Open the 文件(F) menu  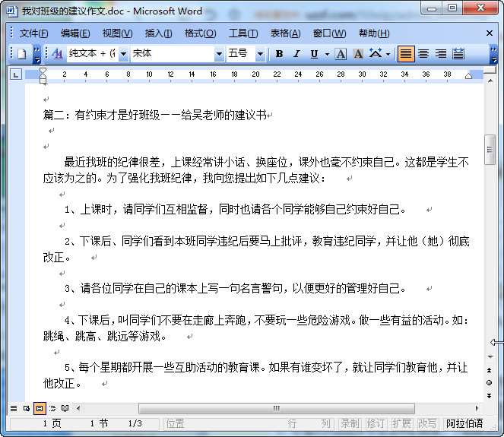[33, 33]
